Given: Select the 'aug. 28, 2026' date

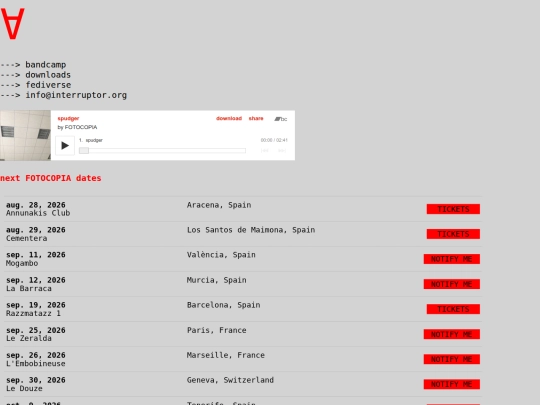Looking at the screenshot, I should coord(36,205).
